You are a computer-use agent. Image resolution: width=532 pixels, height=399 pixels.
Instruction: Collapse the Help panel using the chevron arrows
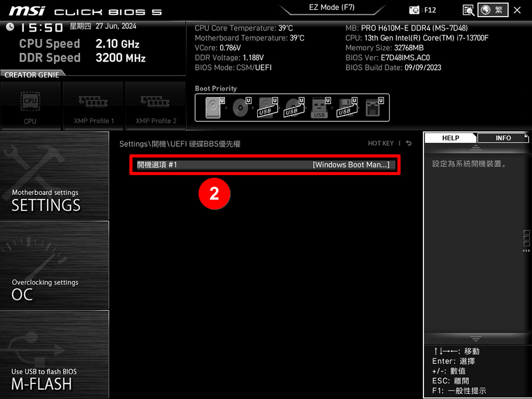(x=525, y=250)
